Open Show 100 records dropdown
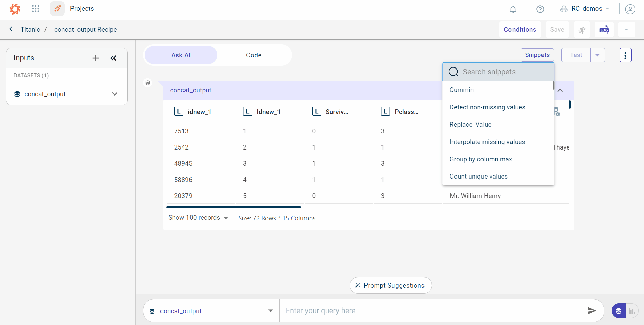 198,218
